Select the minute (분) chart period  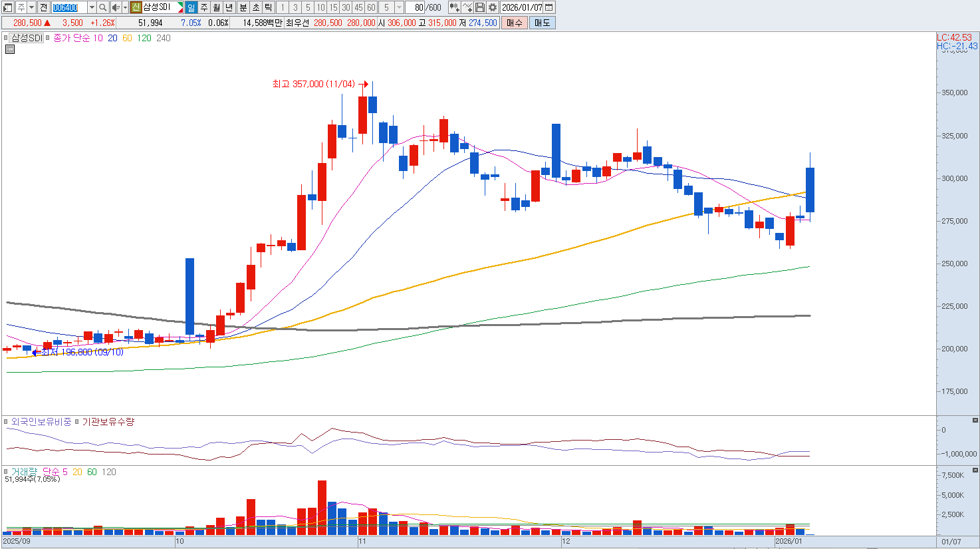click(243, 7)
